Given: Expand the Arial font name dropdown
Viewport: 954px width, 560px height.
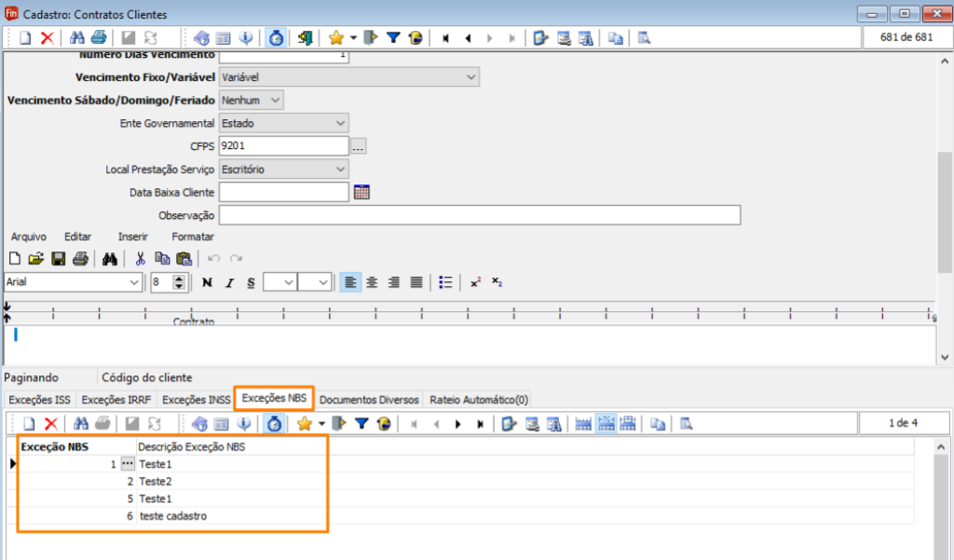Looking at the screenshot, I should pyautogui.click(x=133, y=282).
